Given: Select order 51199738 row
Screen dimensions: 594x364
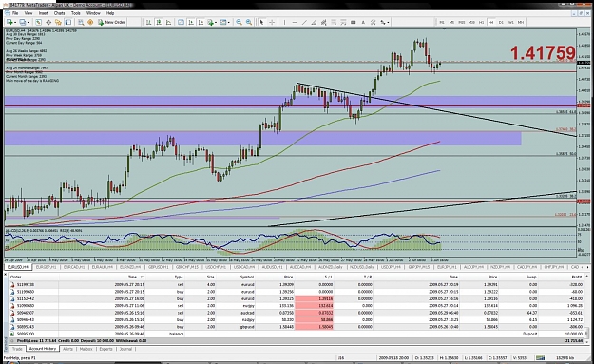Looking at the screenshot, I should tap(297, 284).
